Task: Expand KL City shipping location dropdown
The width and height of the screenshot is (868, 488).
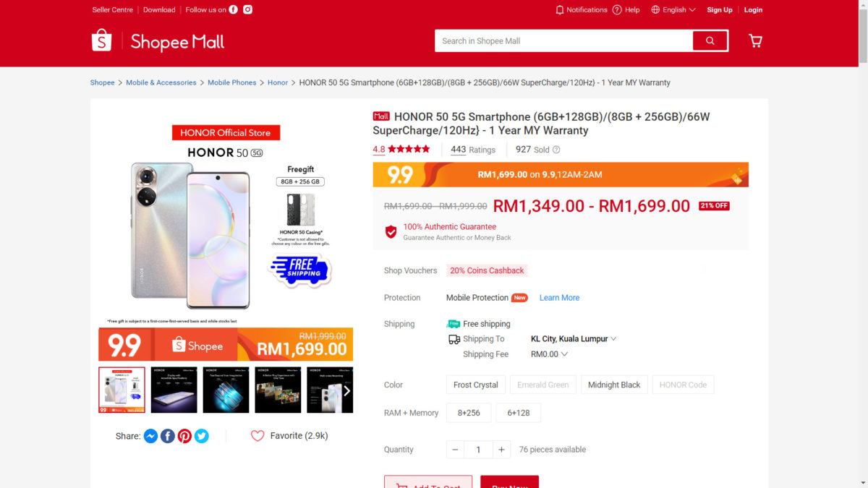Action: click(574, 339)
